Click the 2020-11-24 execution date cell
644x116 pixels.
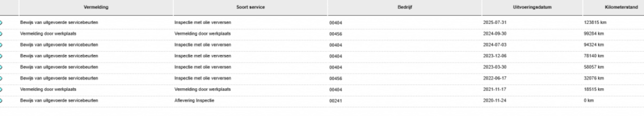click(x=495, y=100)
